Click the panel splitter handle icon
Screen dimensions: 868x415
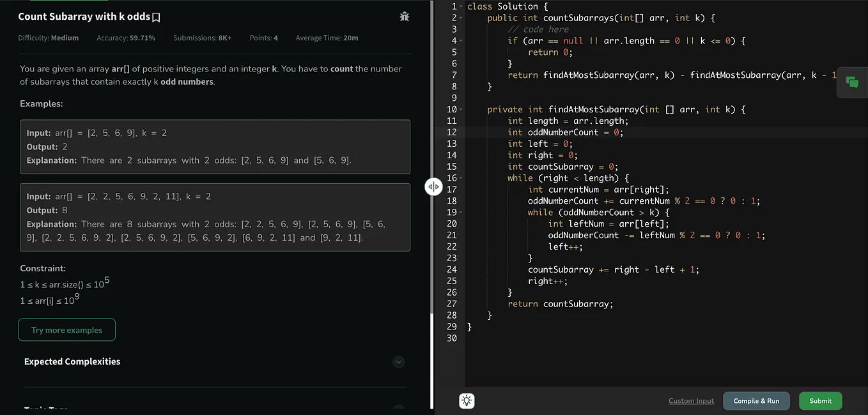pyautogui.click(x=433, y=186)
